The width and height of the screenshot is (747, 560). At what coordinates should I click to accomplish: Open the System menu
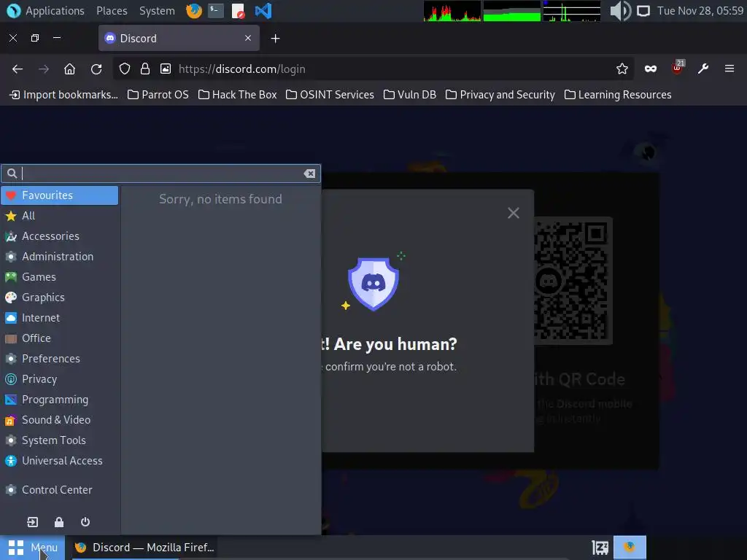pyautogui.click(x=157, y=10)
